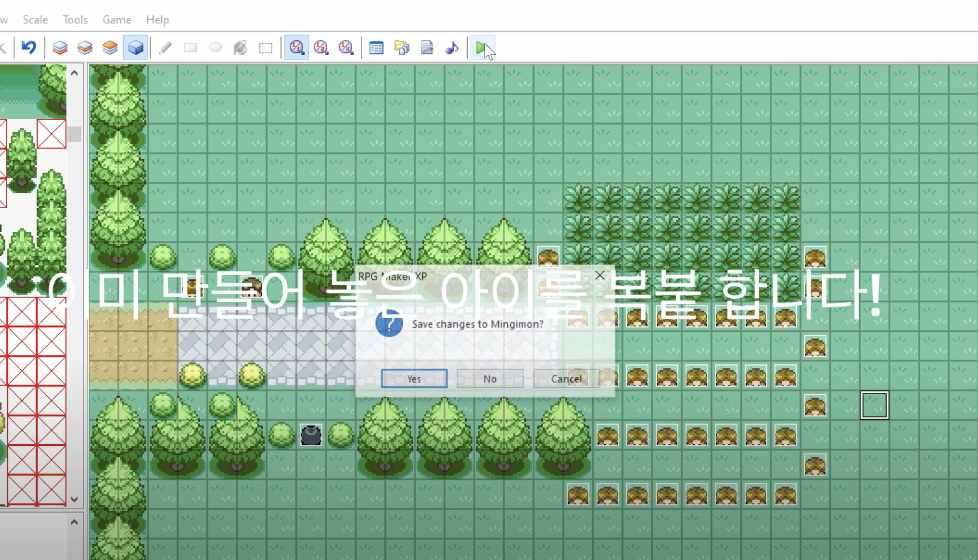Select the Layer 3 icon
978x560 pixels.
click(x=110, y=47)
